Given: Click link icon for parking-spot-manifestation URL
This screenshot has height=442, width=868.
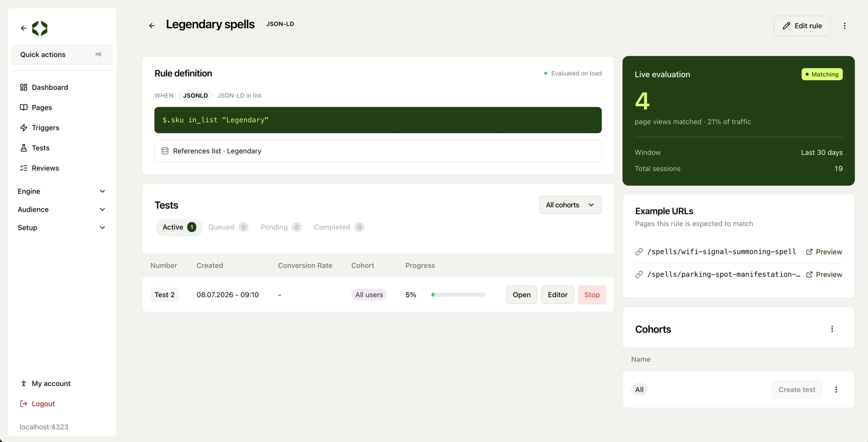Looking at the screenshot, I should click(x=639, y=274).
